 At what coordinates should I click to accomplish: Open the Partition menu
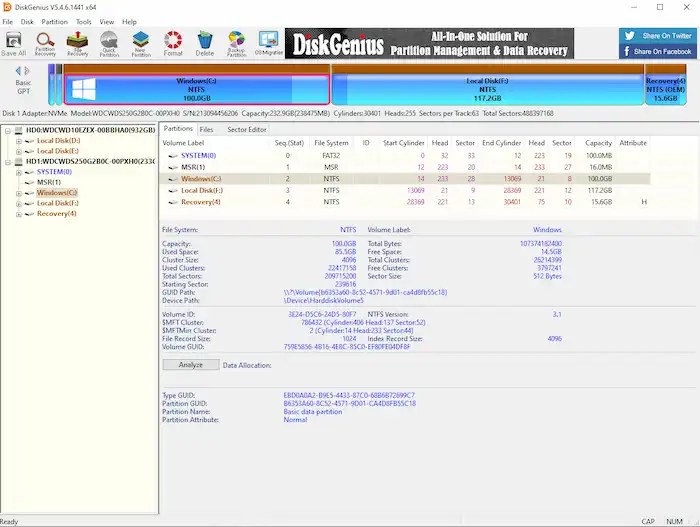point(54,21)
